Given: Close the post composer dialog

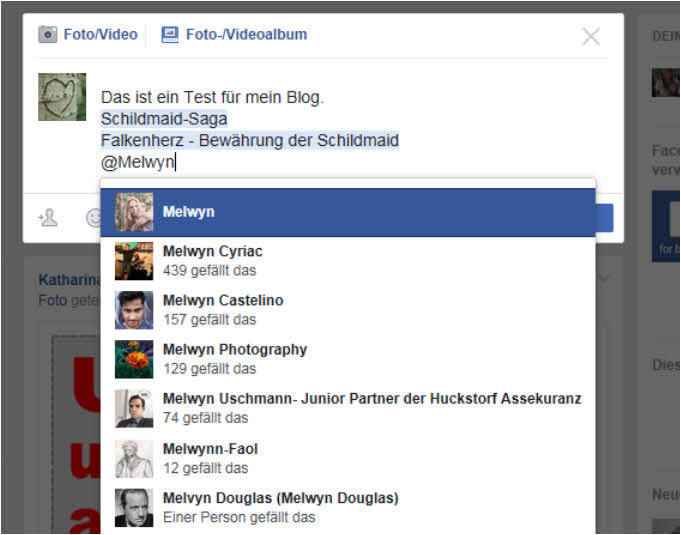Looking at the screenshot, I should 591,37.
